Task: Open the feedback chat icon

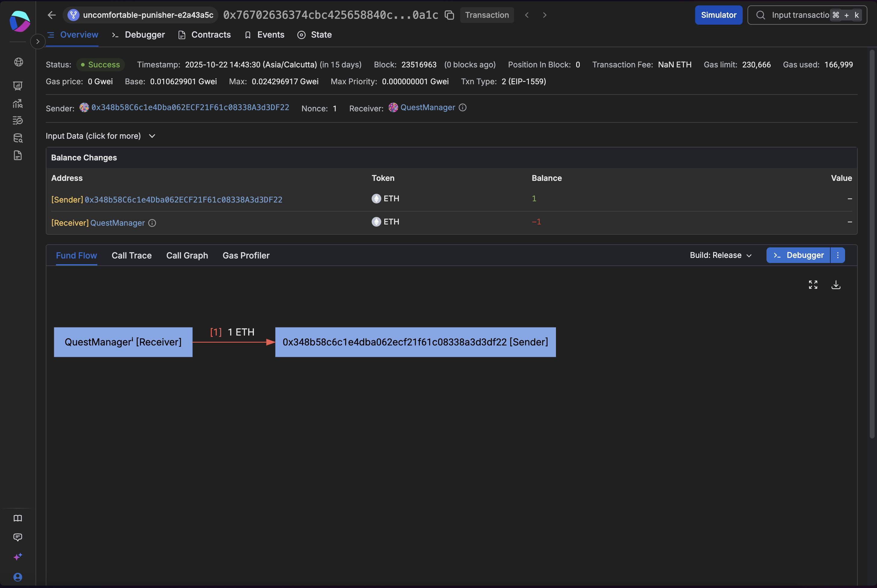Action: pos(18,537)
